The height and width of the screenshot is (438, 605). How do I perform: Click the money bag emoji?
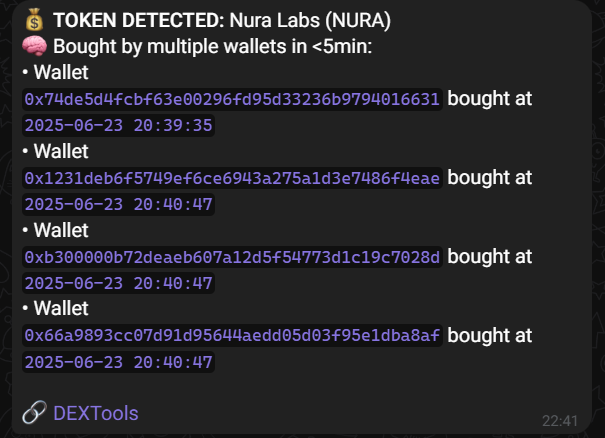pos(34,20)
